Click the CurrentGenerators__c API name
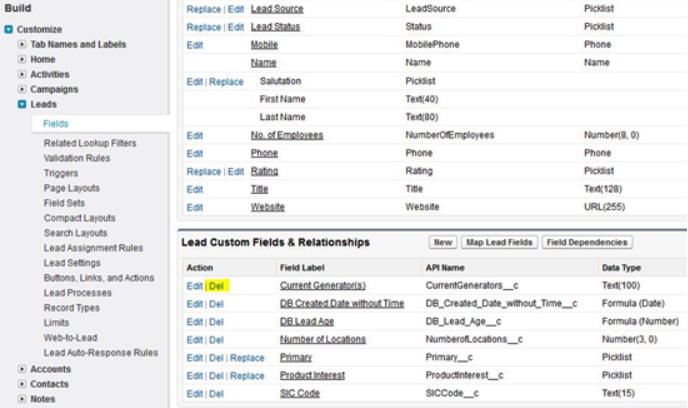 coord(472,285)
